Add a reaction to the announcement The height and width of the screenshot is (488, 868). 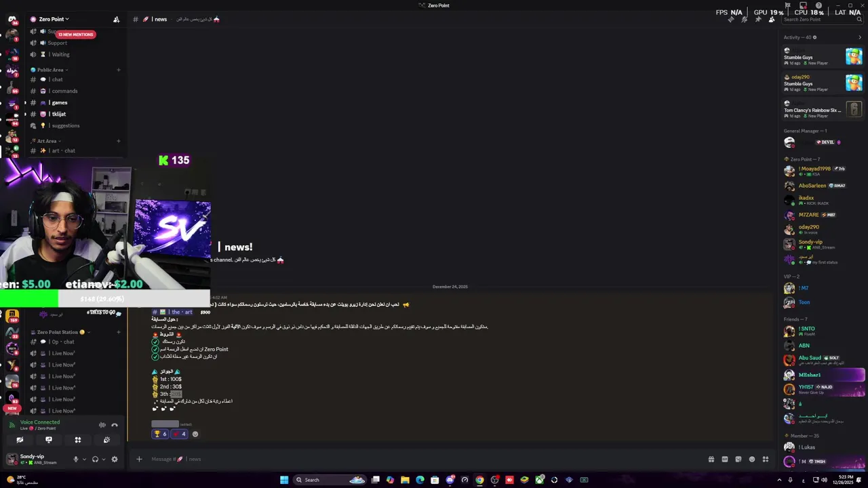(195, 434)
